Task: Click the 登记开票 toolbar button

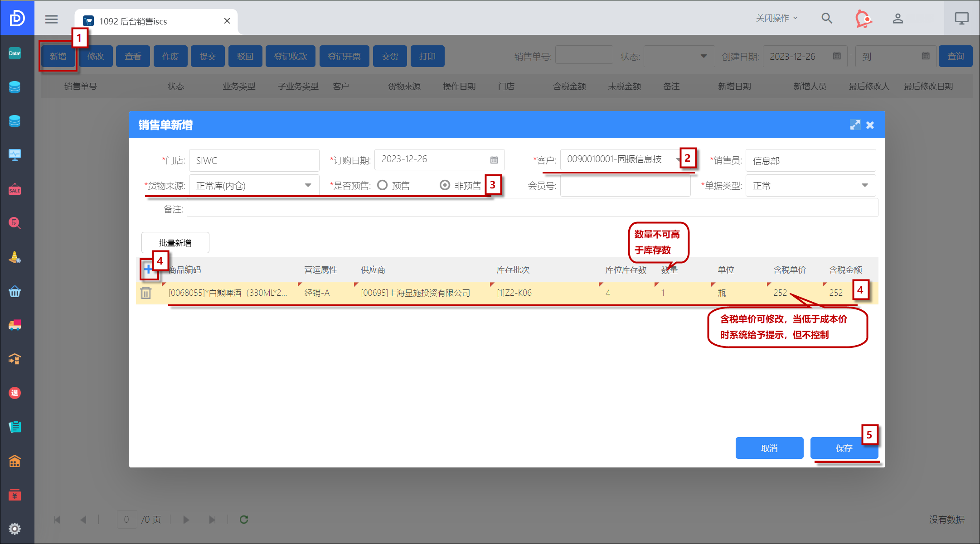Action: tap(344, 56)
